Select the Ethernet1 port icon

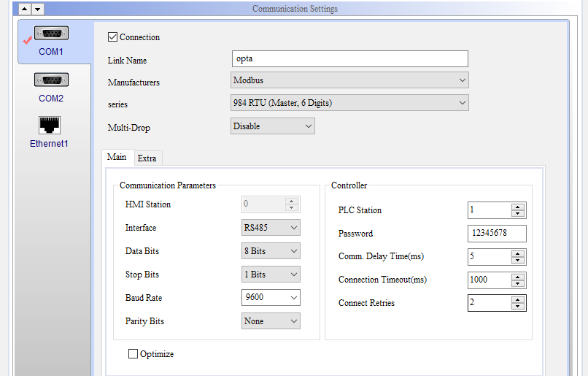pos(50,126)
